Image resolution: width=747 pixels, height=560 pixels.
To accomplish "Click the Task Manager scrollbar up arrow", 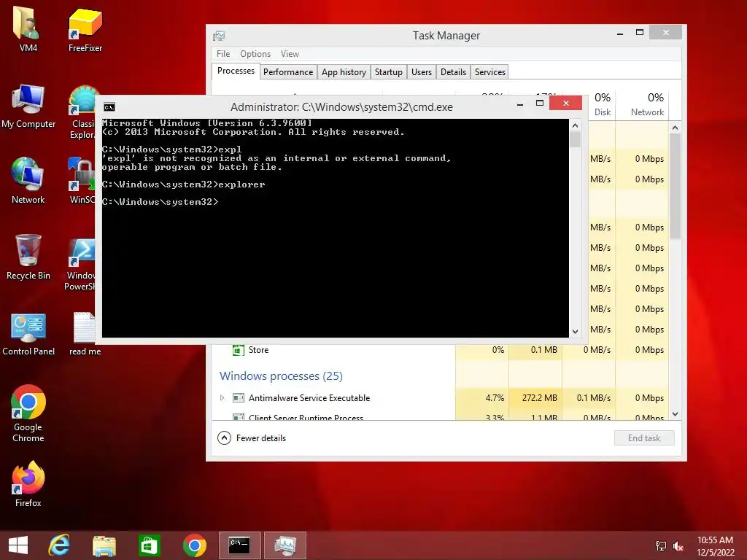I will pyautogui.click(x=675, y=128).
